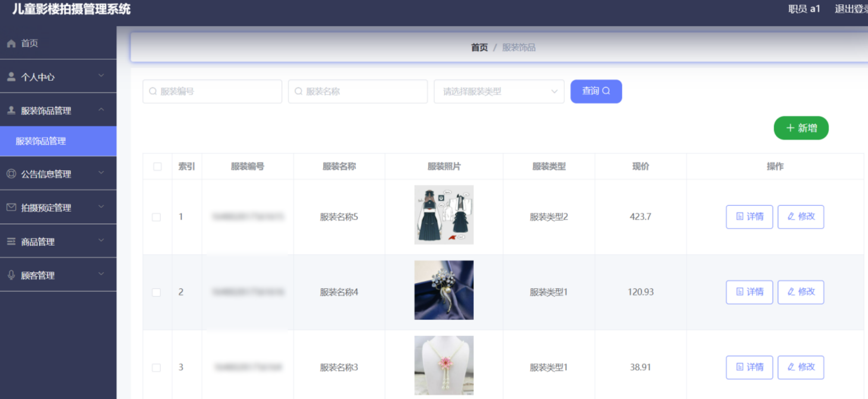The width and height of the screenshot is (868, 399).
Task: Open the 请选择服装类型 dropdown
Action: click(499, 91)
